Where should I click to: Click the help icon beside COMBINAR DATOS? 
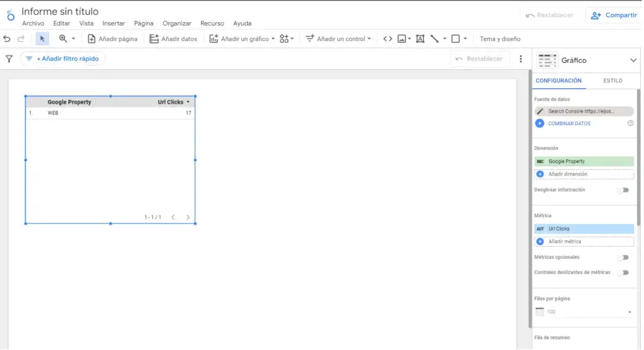point(630,123)
